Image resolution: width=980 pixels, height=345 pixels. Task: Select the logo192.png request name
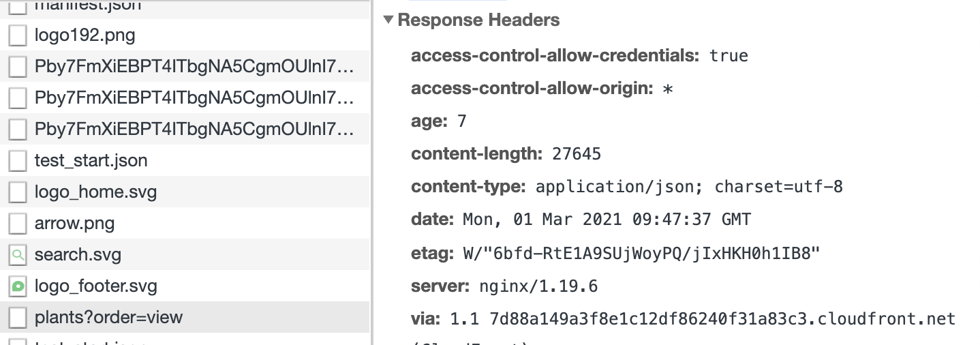85,35
